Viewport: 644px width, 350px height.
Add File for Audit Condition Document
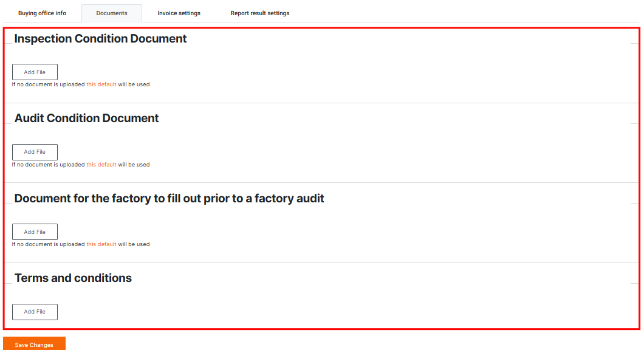click(x=35, y=152)
